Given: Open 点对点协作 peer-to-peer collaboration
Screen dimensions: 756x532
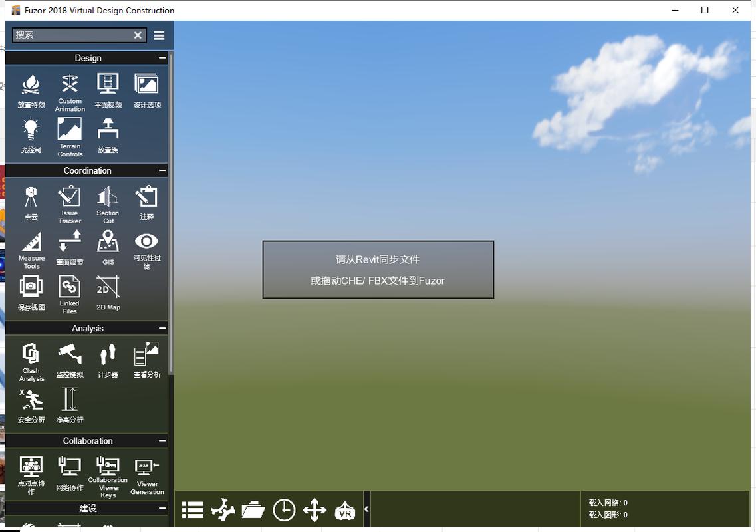Looking at the screenshot, I should (x=31, y=475).
